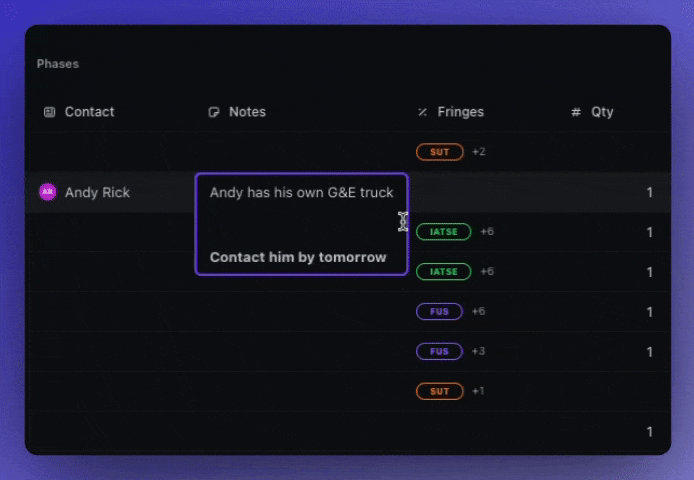The height and width of the screenshot is (480, 694).
Task: Select the second green IATSE fringe tag
Action: (x=443, y=271)
